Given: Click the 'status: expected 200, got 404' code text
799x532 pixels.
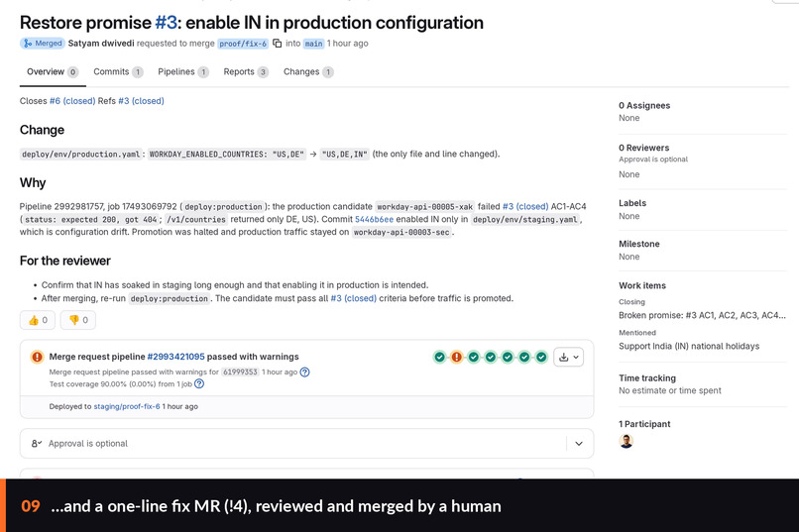Looking at the screenshot, I should [92, 219].
